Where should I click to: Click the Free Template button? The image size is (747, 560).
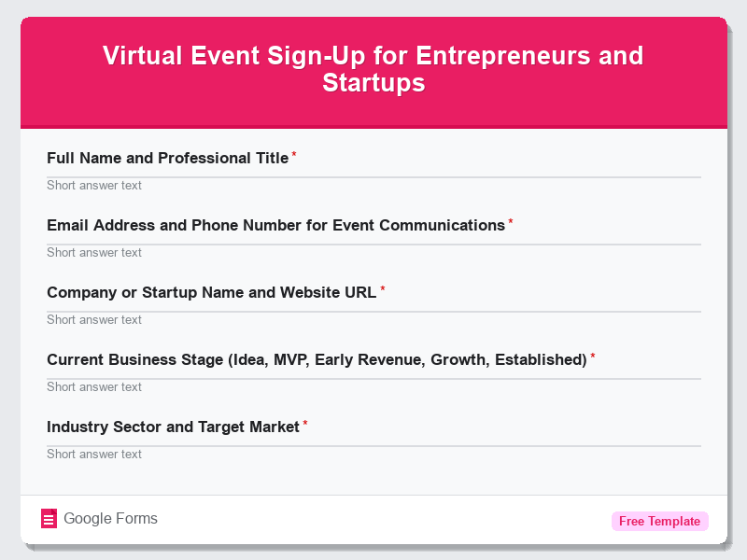click(659, 521)
